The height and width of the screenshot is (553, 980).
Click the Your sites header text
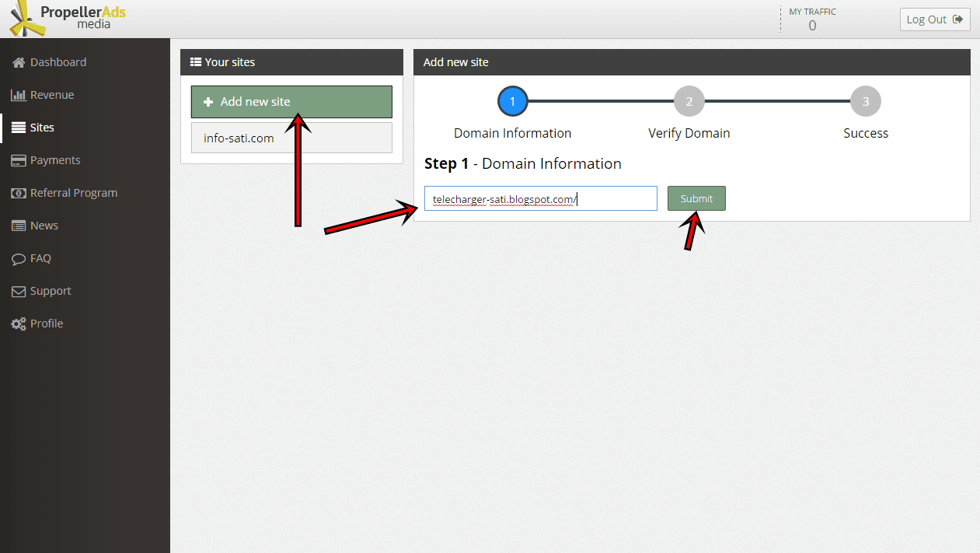[230, 62]
